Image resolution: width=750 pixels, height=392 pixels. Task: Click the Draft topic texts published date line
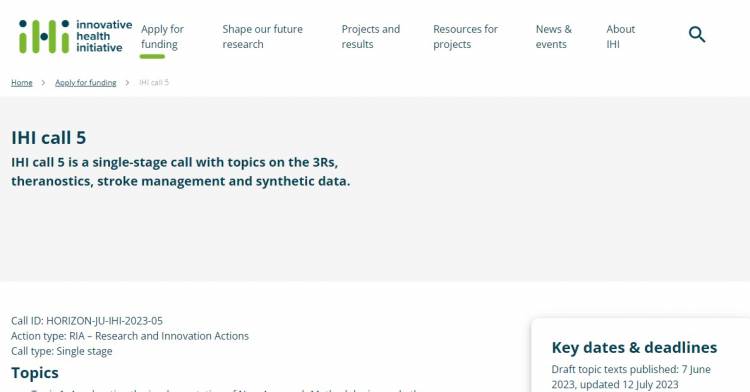click(x=631, y=377)
